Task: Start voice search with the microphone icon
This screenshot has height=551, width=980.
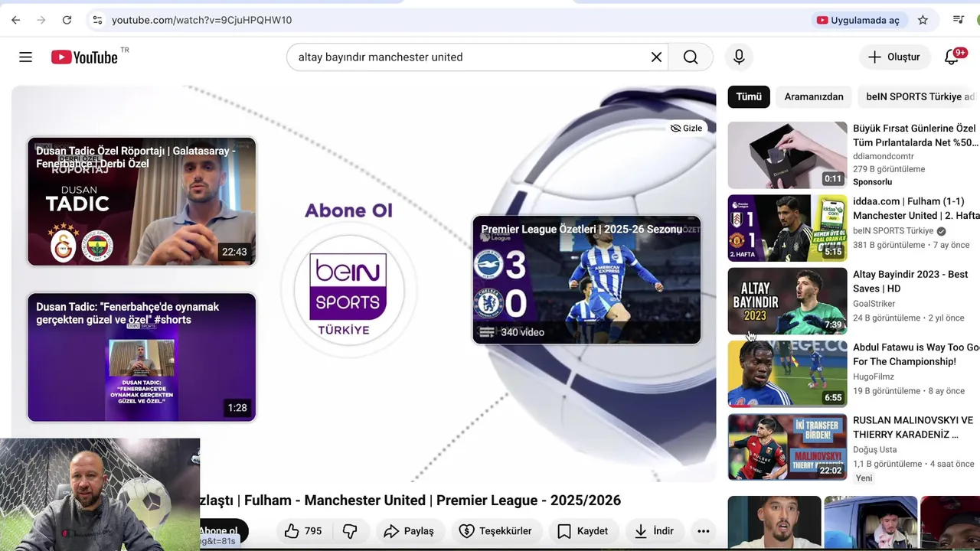Action: pos(739,57)
